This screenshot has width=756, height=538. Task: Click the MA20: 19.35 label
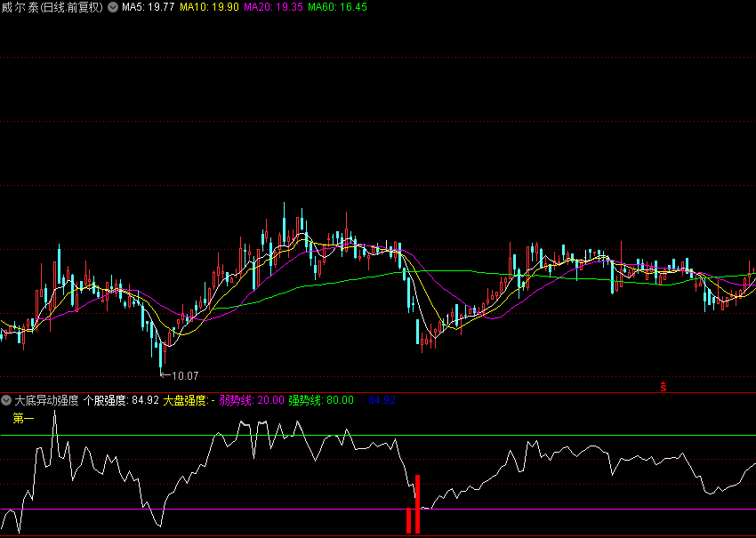273,7
